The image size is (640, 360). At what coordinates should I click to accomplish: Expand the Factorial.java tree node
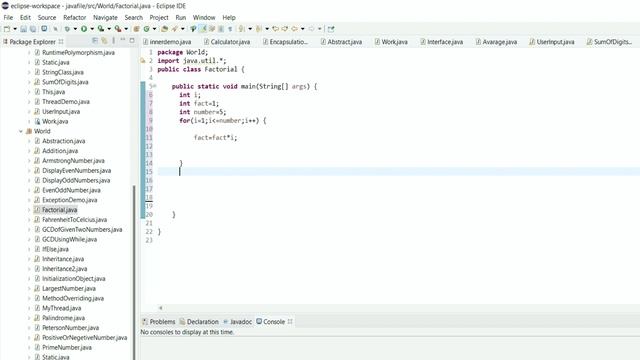click(29, 210)
